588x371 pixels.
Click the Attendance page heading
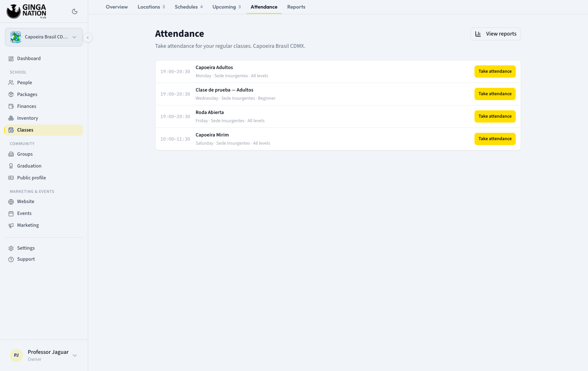(x=180, y=34)
